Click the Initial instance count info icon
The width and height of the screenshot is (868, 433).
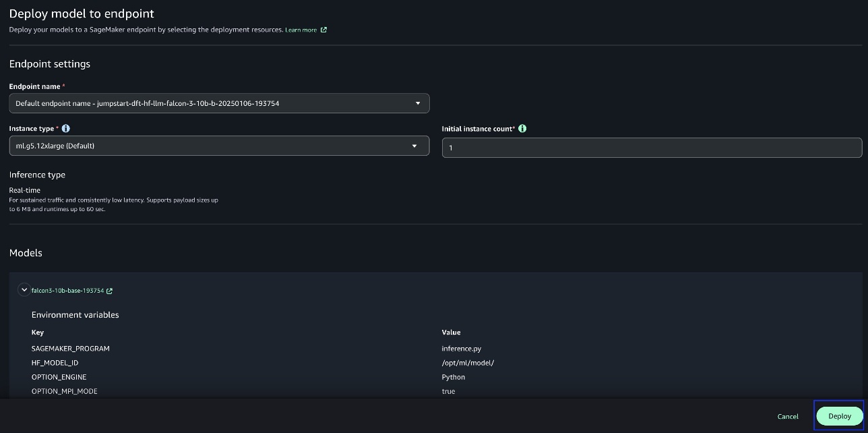click(522, 128)
